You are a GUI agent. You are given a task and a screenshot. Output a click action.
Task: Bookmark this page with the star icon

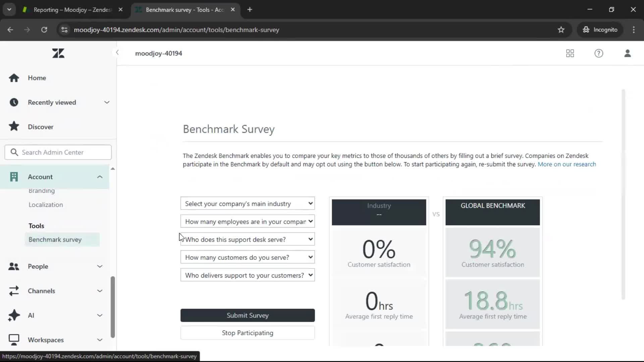561,30
